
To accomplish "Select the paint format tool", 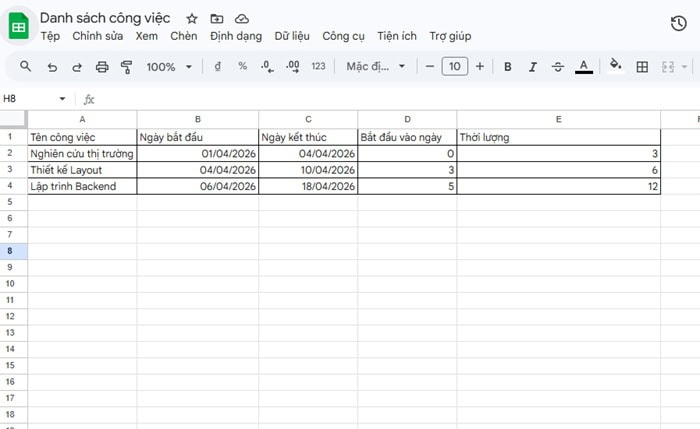I will tap(127, 67).
